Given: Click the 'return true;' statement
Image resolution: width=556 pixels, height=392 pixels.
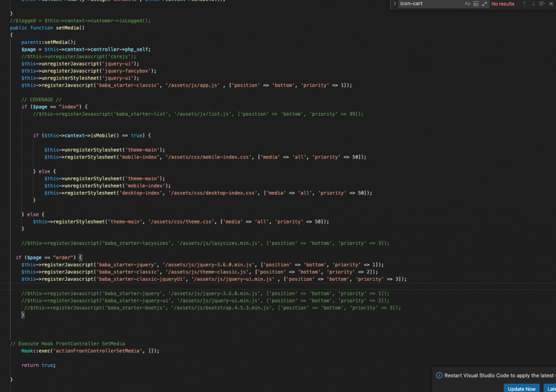Looking at the screenshot, I should [x=38, y=365].
